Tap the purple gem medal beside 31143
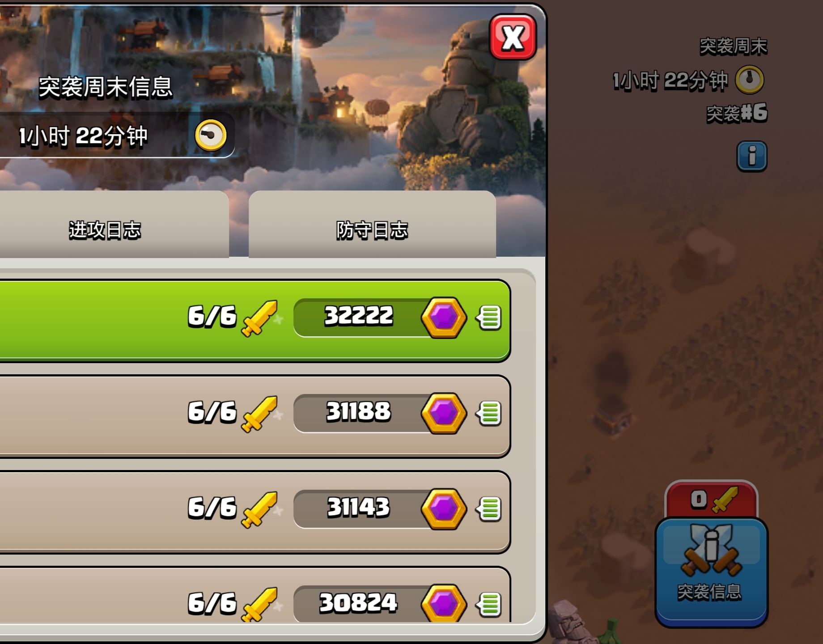The width and height of the screenshot is (823, 644). pyautogui.click(x=444, y=509)
